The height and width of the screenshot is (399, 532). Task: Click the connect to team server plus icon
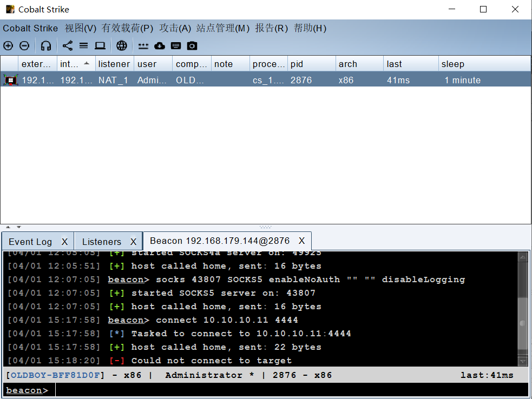[x=8, y=46]
